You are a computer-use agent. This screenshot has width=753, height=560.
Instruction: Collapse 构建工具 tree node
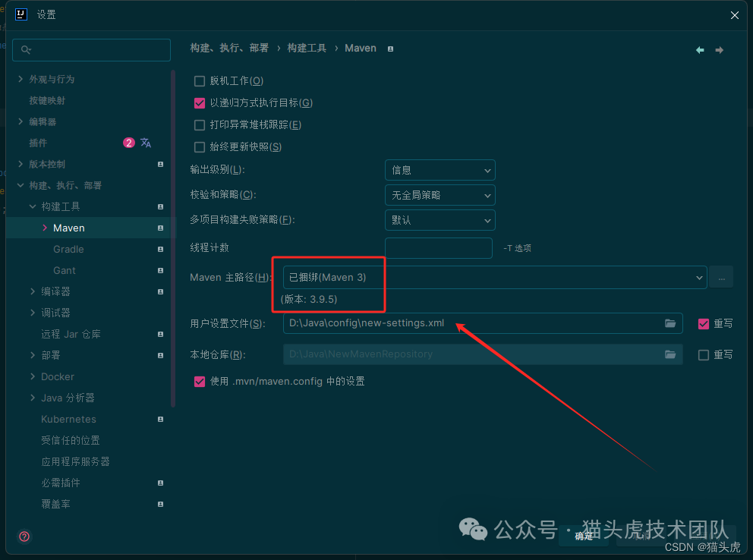click(33, 206)
